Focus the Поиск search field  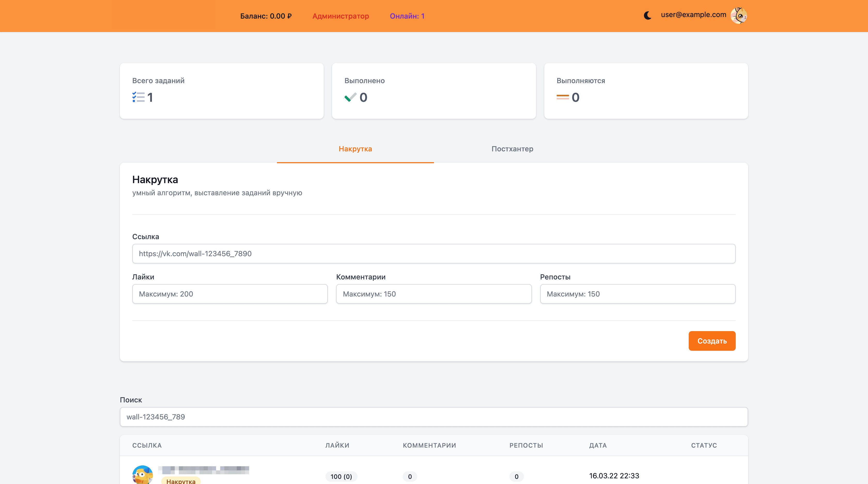point(434,417)
